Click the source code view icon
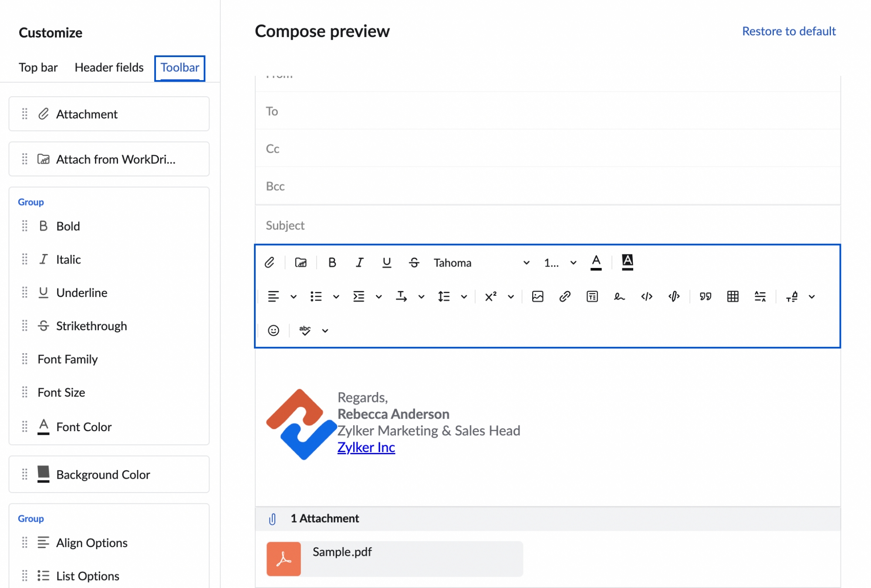871x588 pixels. click(x=647, y=297)
